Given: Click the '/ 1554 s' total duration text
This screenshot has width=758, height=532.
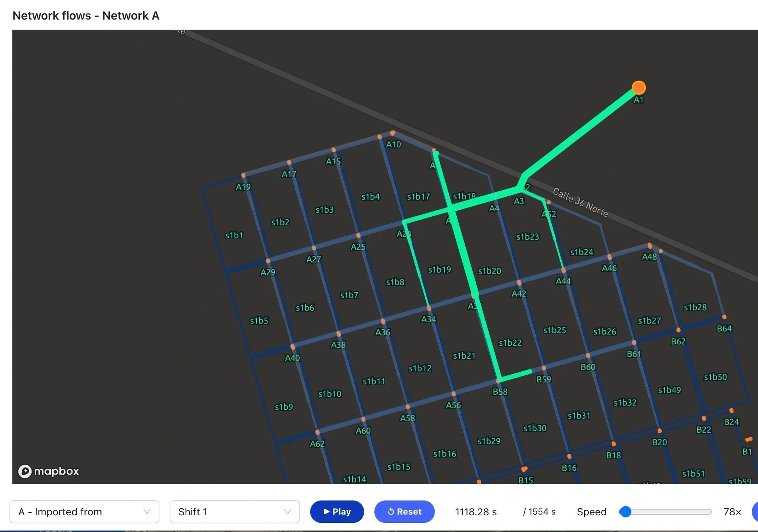Looking at the screenshot, I should click(x=539, y=512).
